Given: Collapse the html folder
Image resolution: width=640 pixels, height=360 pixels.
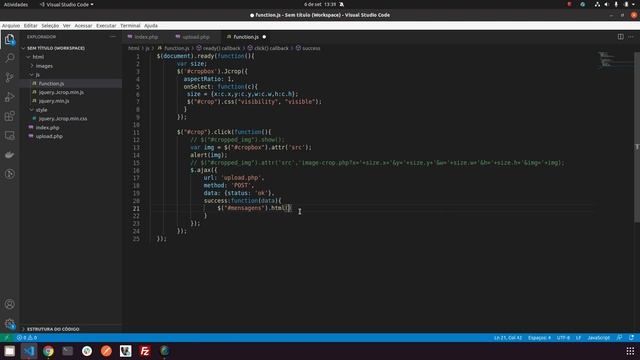Looking at the screenshot, I should click(x=38, y=57).
